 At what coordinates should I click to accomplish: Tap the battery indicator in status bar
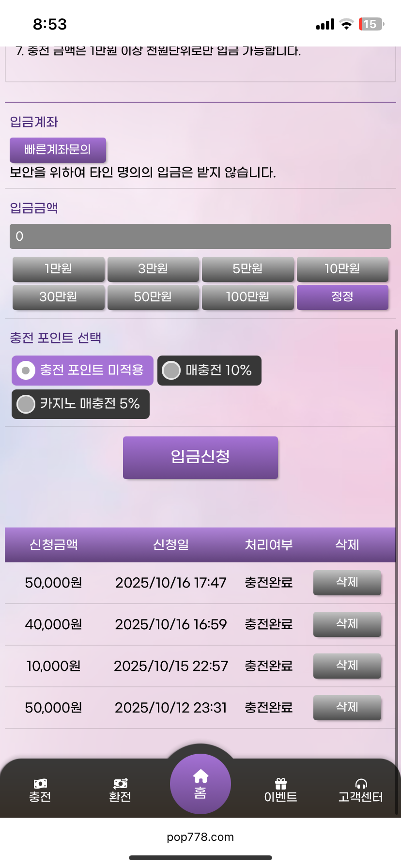tap(370, 24)
